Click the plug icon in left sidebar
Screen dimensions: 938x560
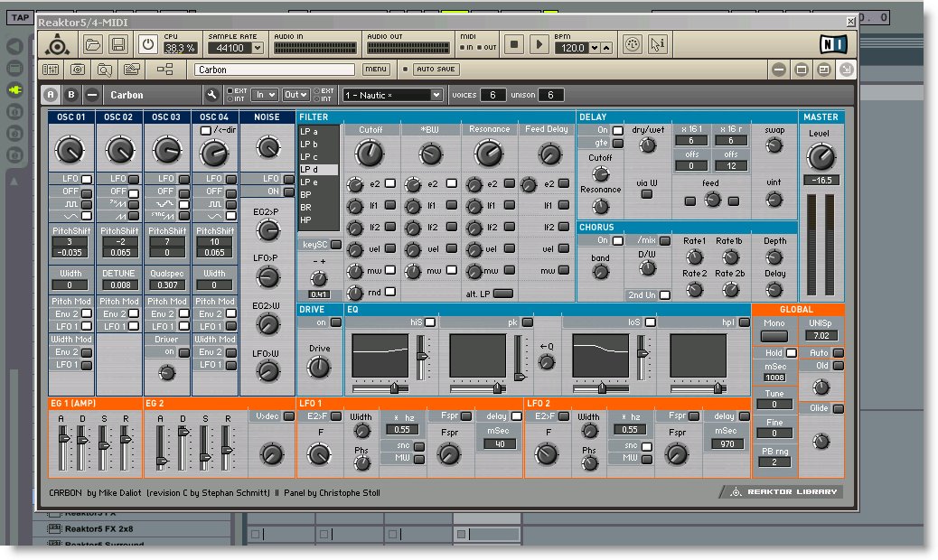tap(15, 89)
